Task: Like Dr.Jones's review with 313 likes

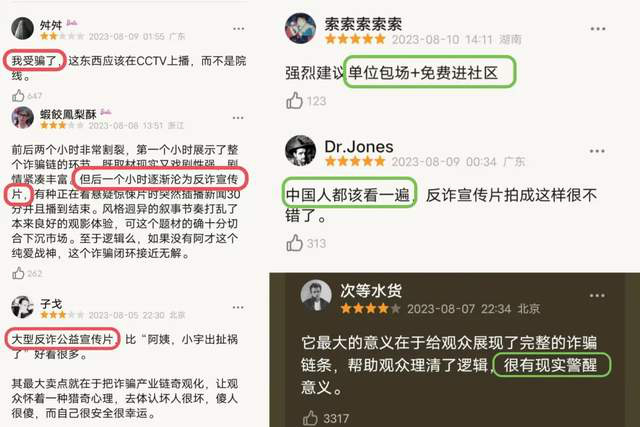Action: (294, 243)
